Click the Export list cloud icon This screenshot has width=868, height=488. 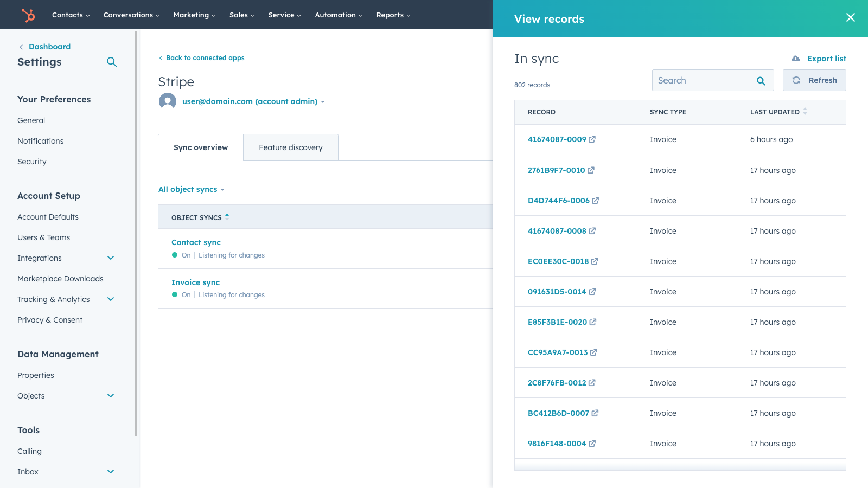tap(796, 58)
